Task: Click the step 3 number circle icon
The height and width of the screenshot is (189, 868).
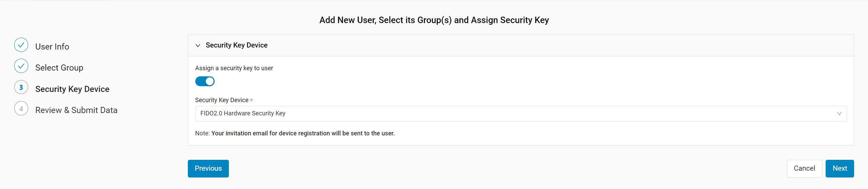Action: pyautogui.click(x=21, y=87)
